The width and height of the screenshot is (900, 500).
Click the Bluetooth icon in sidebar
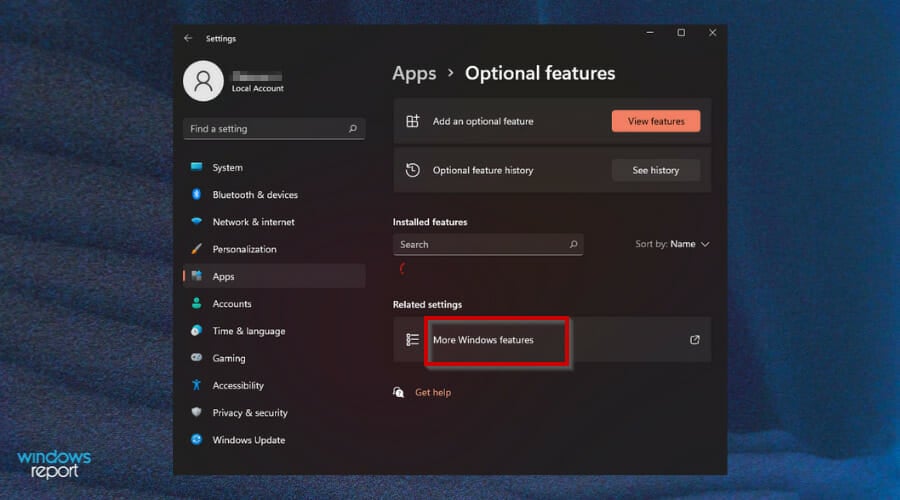(196, 194)
